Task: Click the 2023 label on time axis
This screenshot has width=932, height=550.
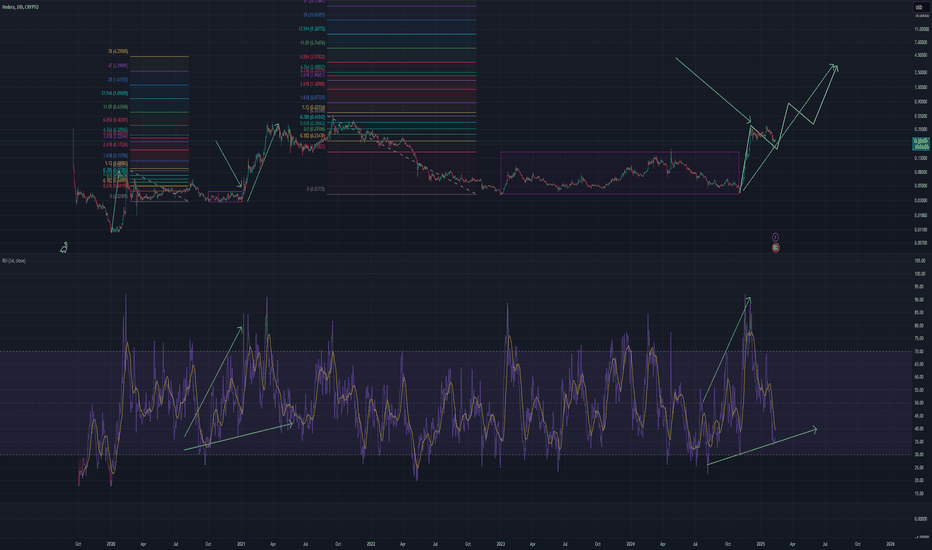Action: tap(500, 544)
